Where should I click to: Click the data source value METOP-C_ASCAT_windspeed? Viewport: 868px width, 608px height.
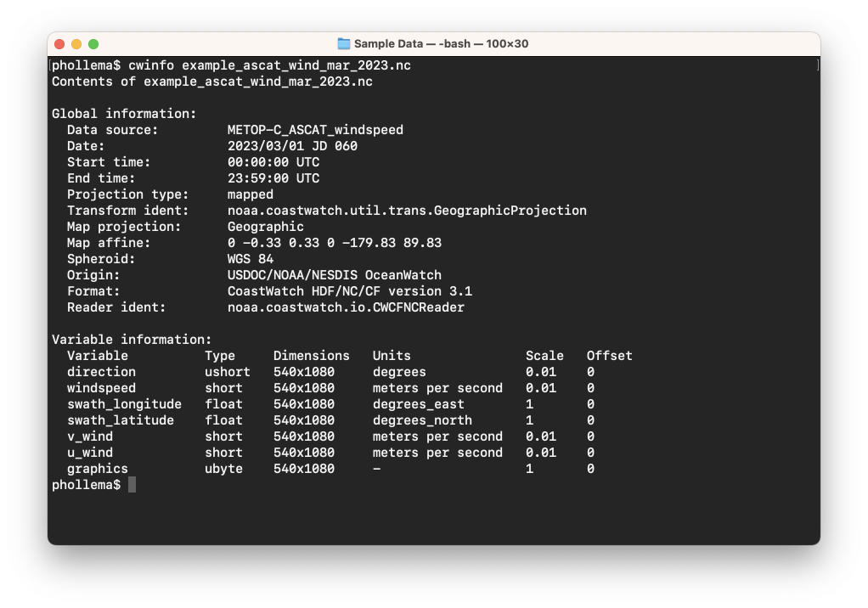(x=315, y=130)
